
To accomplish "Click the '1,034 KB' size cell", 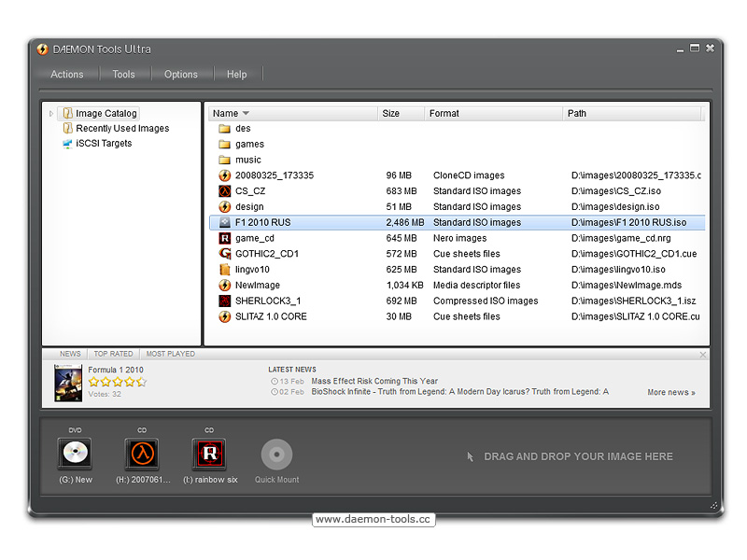I will pyautogui.click(x=405, y=286).
